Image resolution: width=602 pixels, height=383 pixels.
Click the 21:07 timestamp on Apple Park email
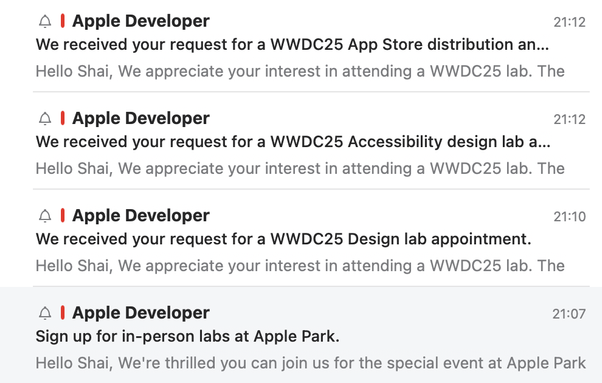569,314
